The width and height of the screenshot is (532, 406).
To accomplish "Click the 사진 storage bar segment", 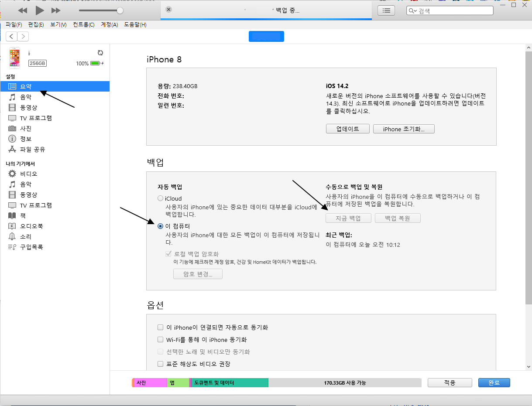I will pos(151,383).
